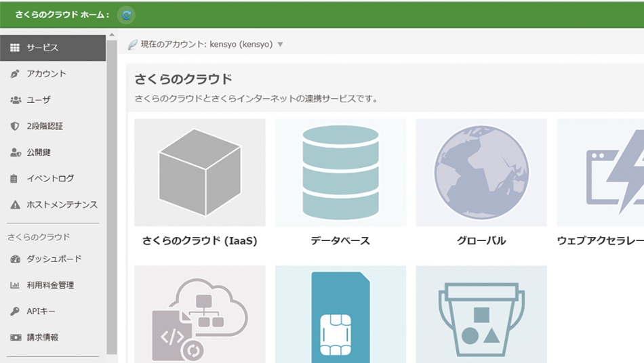This screenshot has width=644, height=363.
Task: Click the アカウント feather pen icon
Action: (x=15, y=74)
